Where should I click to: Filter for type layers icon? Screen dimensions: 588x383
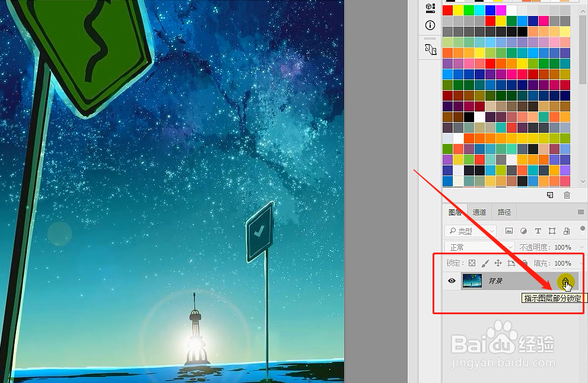click(538, 231)
